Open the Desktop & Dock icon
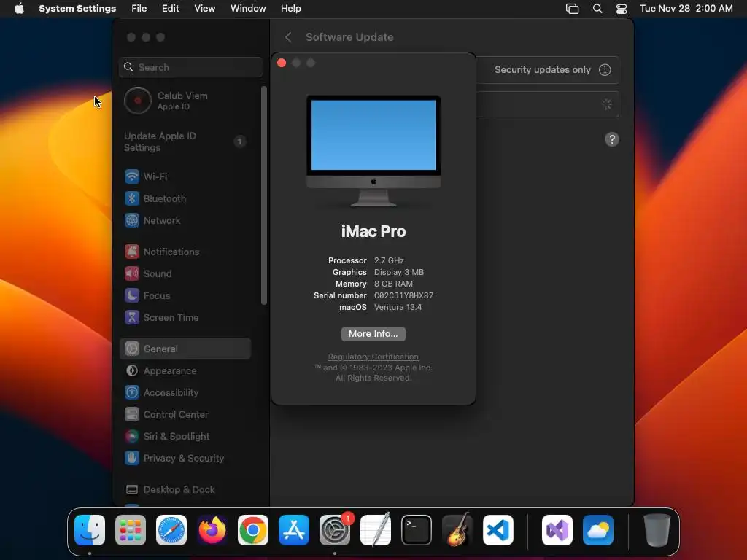This screenshot has width=747, height=560. 132,490
